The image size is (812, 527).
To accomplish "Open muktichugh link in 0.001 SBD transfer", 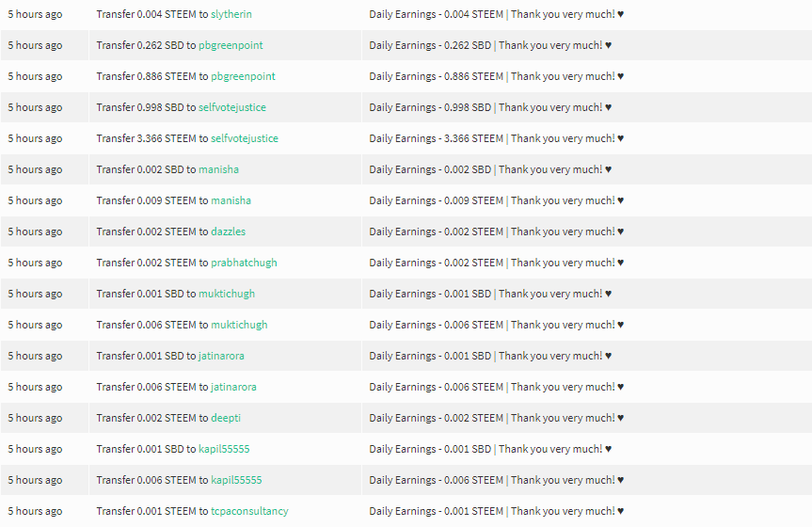I will (227, 294).
